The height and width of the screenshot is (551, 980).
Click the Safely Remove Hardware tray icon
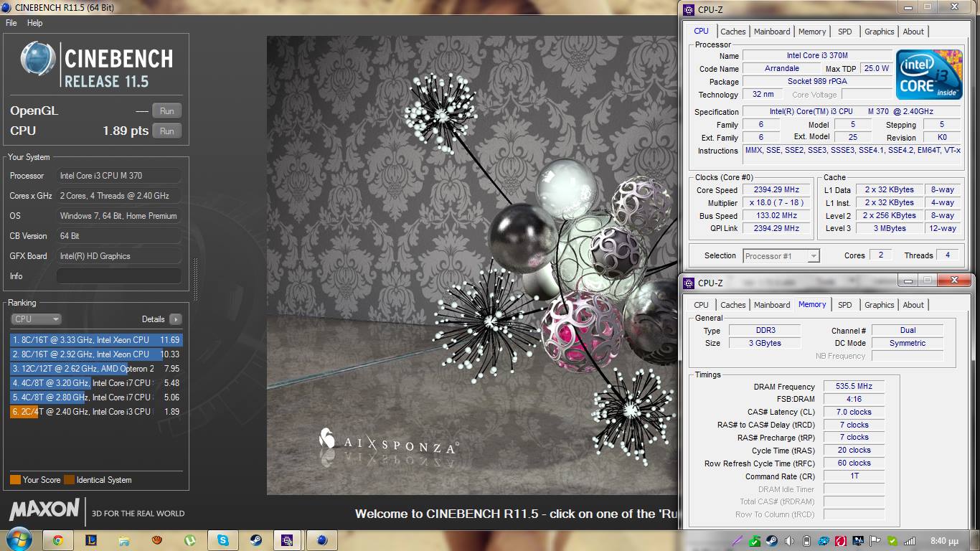pyautogui.click(x=755, y=541)
